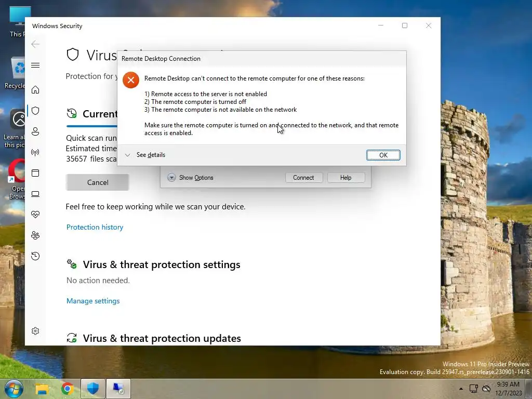The image size is (532, 399).
Task: Open Windows Security settings gear
Action: (35, 331)
